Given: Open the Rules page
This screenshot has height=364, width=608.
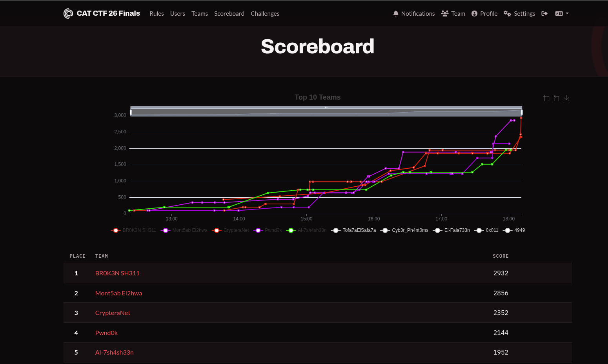Looking at the screenshot, I should [157, 14].
